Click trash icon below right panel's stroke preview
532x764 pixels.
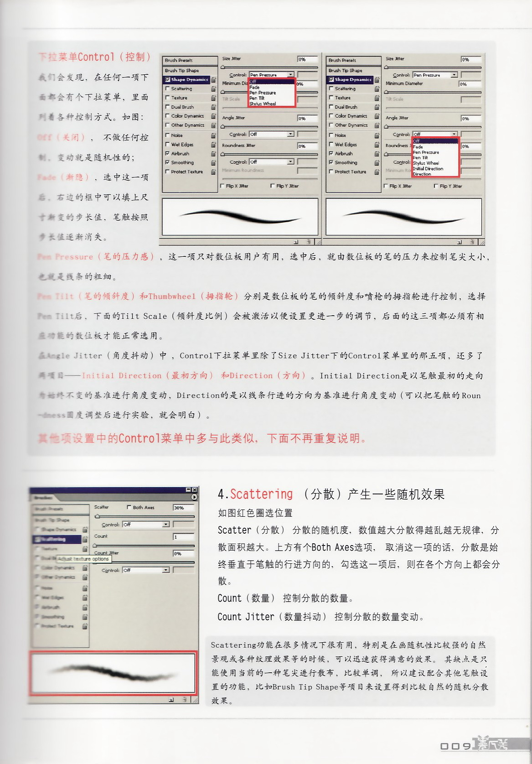(x=472, y=242)
